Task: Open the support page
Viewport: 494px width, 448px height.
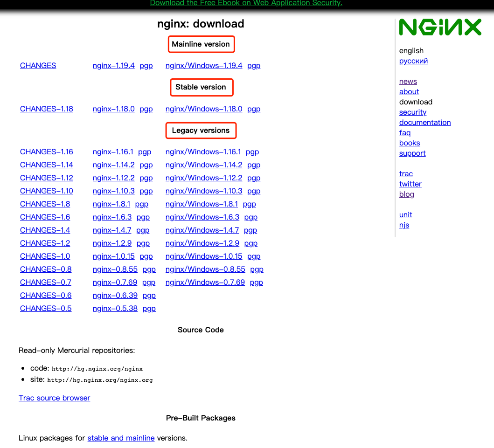Action: click(412, 153)
